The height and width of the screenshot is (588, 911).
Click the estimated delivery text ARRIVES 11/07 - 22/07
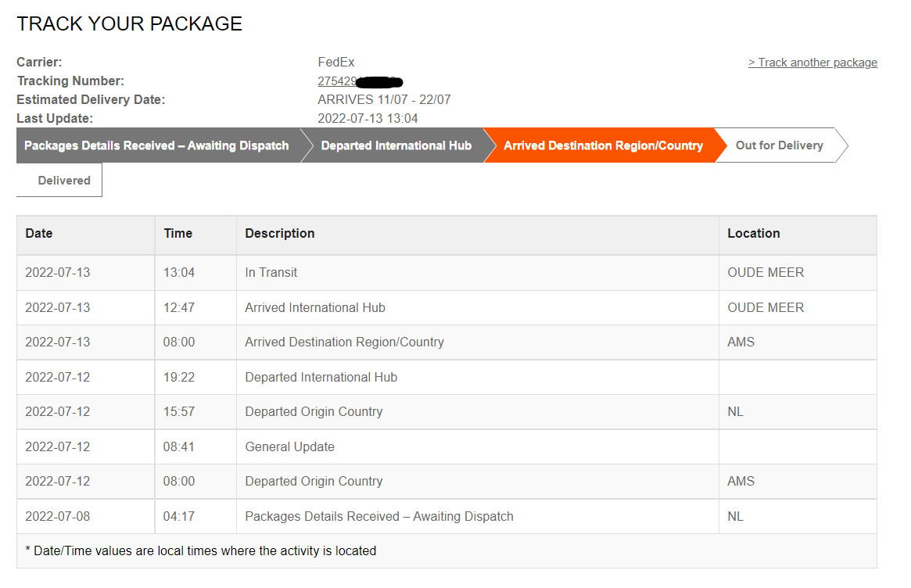coord(384,100)
